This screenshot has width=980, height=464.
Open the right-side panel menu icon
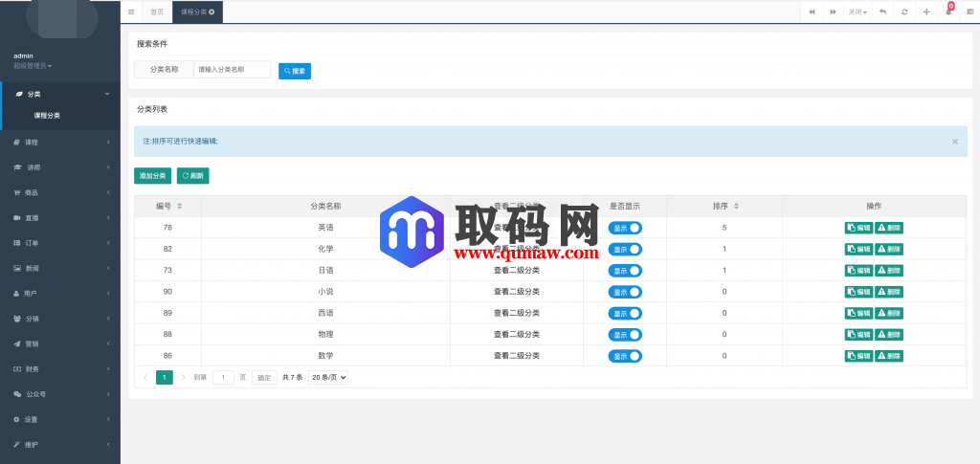pyautogui.click(x=970, y=11)
